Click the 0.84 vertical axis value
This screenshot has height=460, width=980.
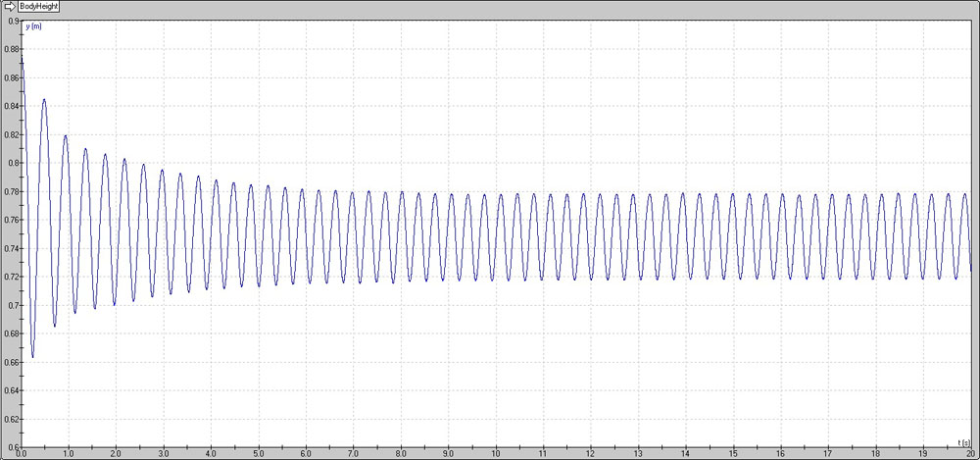11,106
